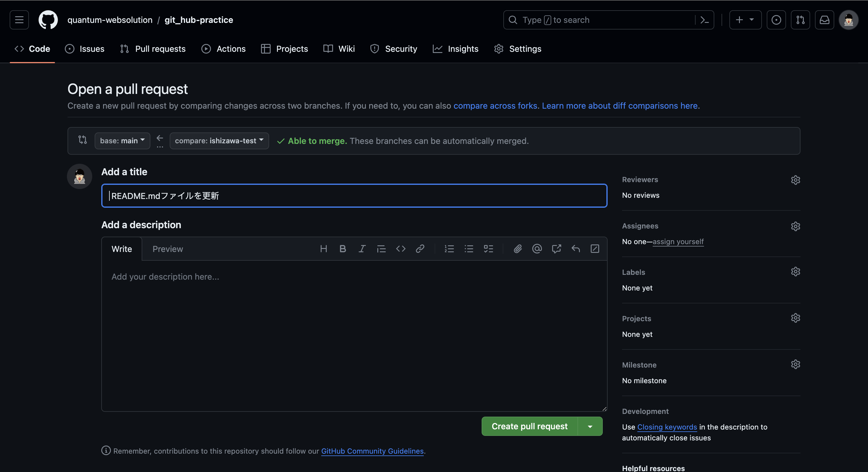Screen dimensions: 868x472
Task: Expand the base: main branch dropdown
Action: 122,141
